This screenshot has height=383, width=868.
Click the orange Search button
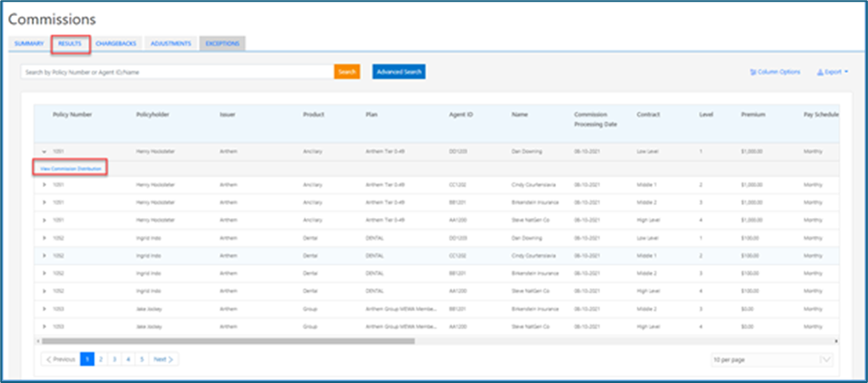click(x=347, y=72)
